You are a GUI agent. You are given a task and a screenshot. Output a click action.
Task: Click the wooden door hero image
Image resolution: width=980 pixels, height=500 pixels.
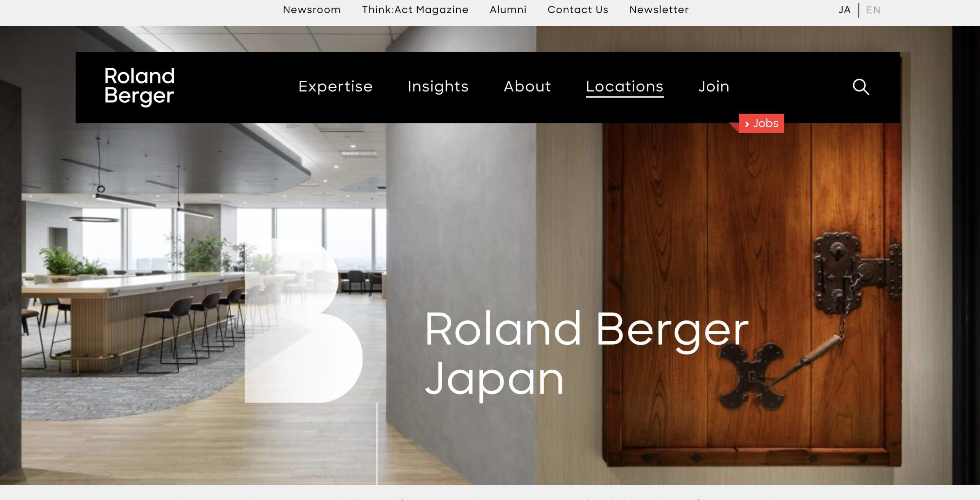(752, 295)
